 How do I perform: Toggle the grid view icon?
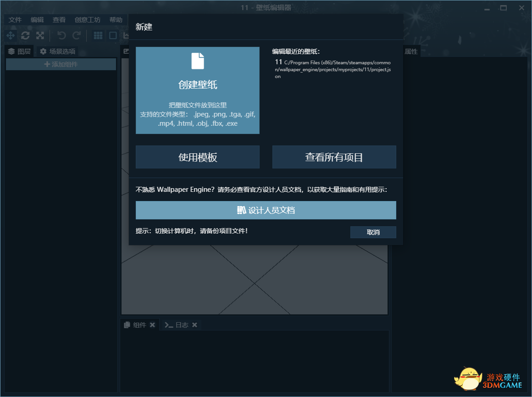[98, 35]
